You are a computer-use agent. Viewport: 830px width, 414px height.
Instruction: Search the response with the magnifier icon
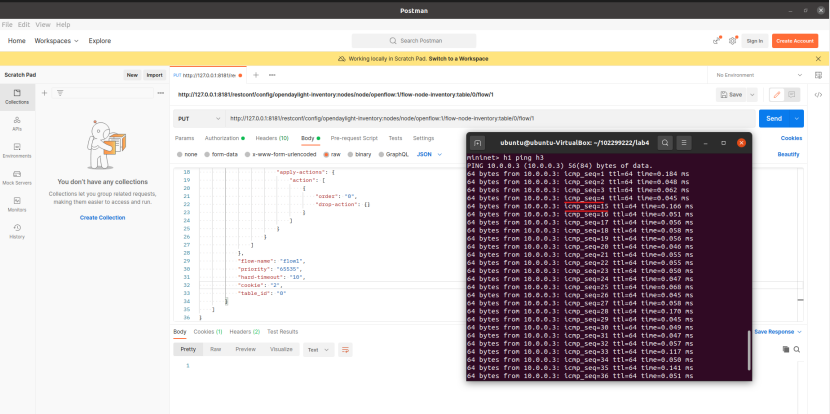pyautogui.click(x=797, y=349)
